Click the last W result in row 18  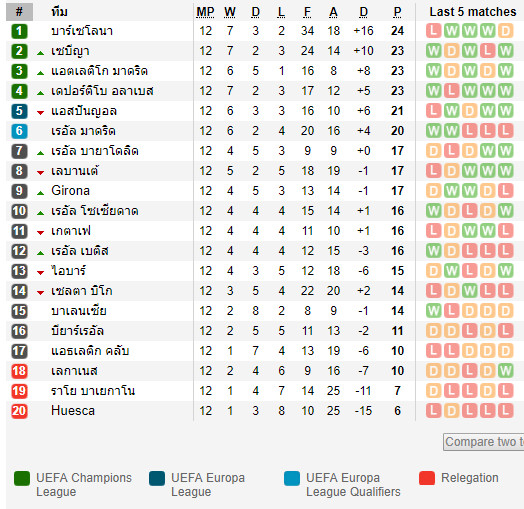point(505,371)
